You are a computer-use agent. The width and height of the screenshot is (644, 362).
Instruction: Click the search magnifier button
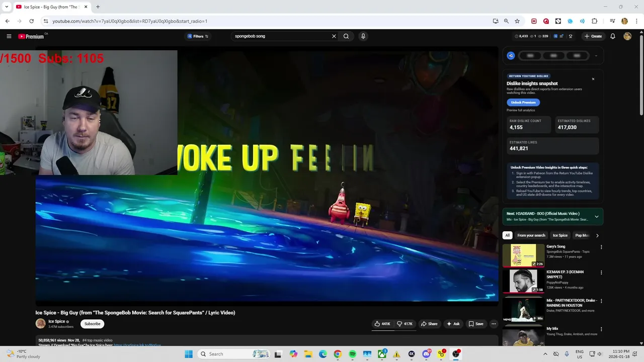click(346, 36)
